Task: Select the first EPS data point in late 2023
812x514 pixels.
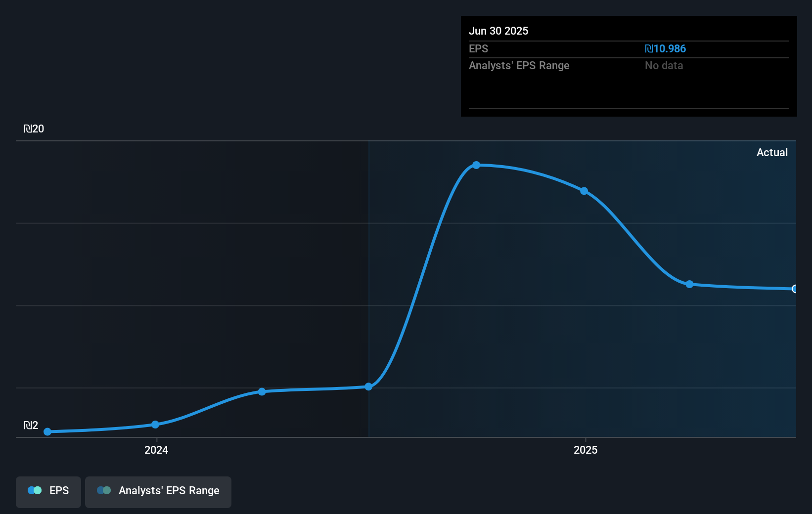Action: [x=47, y=431]
